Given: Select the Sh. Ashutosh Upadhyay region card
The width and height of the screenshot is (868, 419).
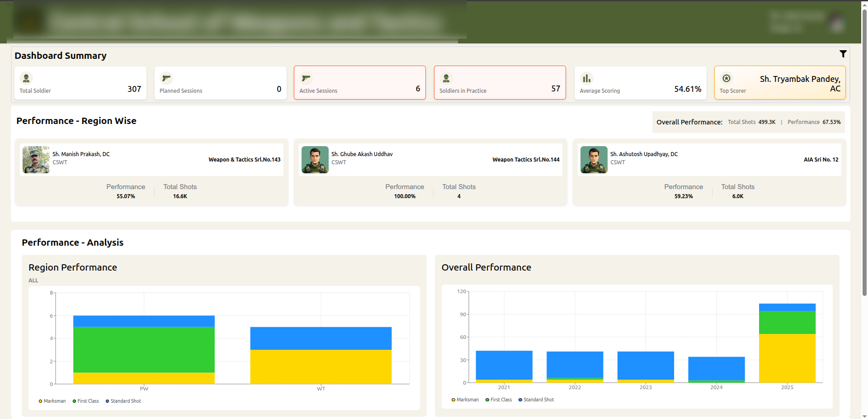Looking at the screenshot, I should [709, 172].
